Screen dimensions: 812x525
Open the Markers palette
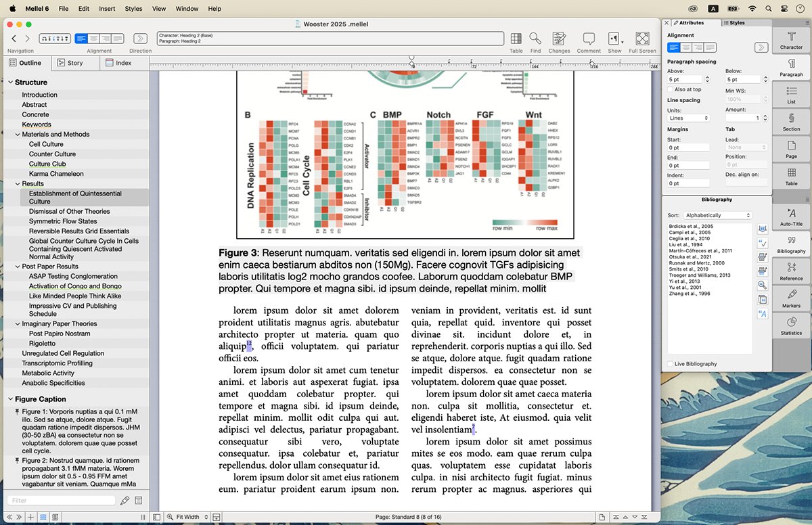[x=791, y=298]
